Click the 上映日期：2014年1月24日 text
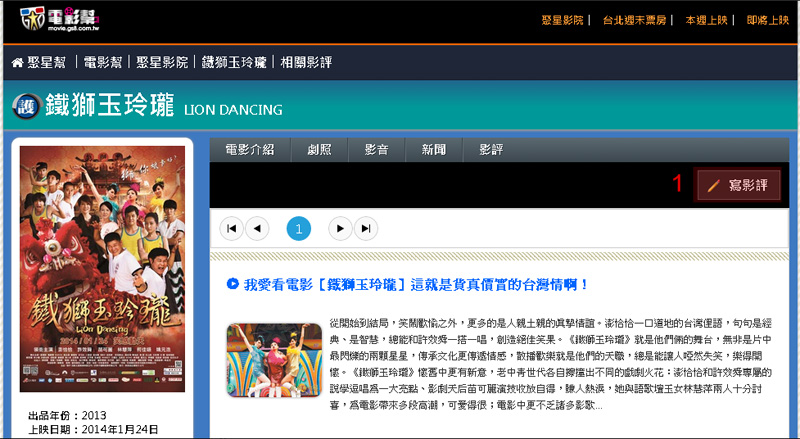 tap(93, 429)
